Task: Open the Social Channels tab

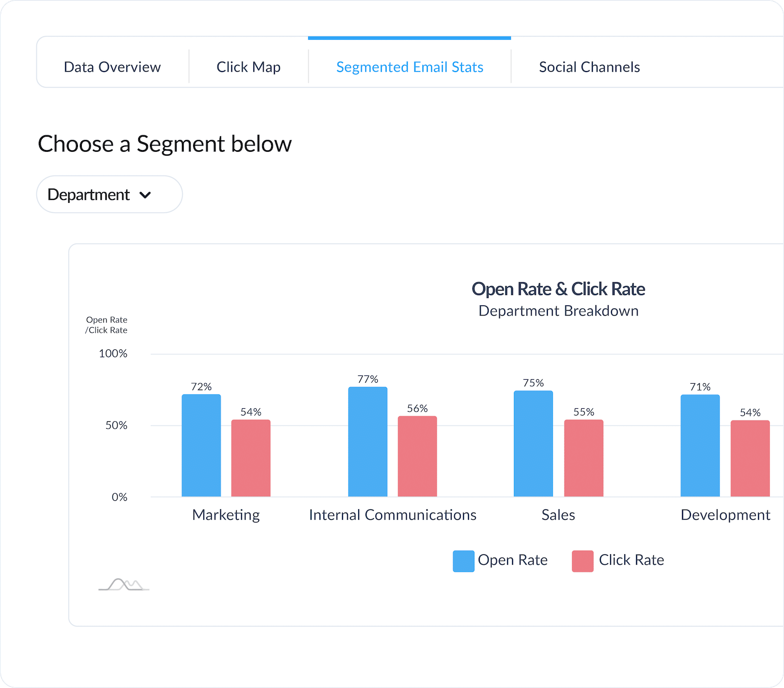Action: (589, 67)
